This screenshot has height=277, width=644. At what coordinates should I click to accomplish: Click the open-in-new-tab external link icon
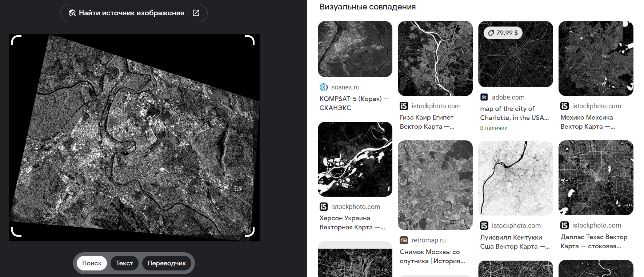pyautogui.click(x=196, y=13)
